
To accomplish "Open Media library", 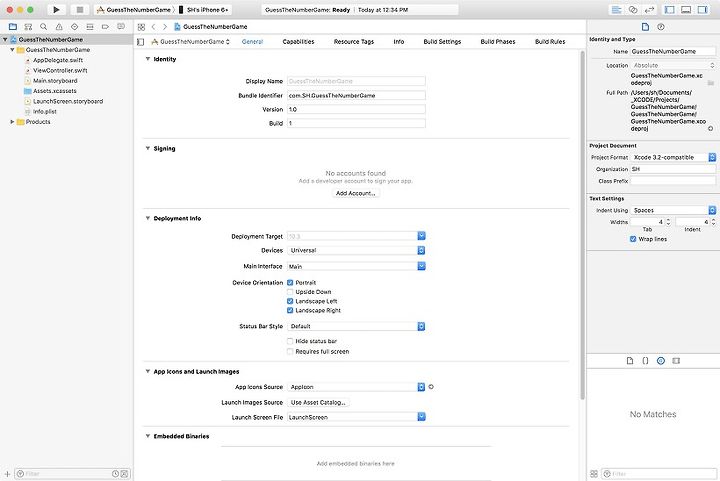I will point(676,361).
